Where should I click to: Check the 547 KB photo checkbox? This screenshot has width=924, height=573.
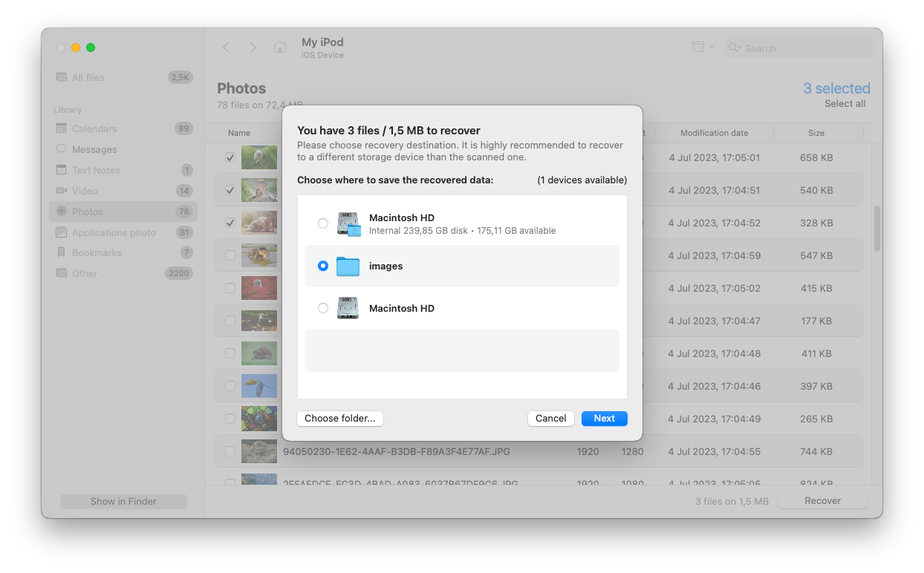point(230,255)
